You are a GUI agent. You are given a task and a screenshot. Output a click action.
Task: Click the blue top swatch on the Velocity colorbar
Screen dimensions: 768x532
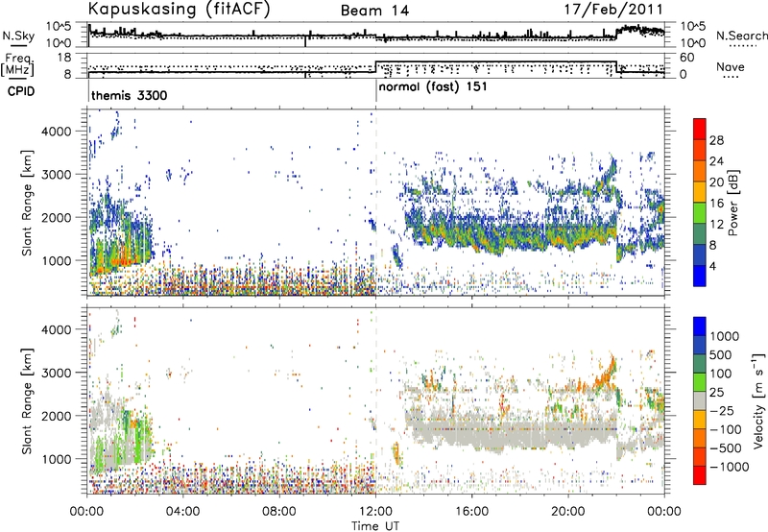pyautogui.click(x=700, y=326)
